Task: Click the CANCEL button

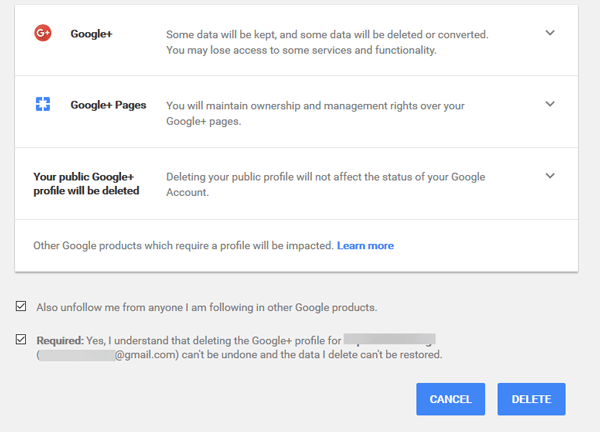Action: (x=450, y=399)
